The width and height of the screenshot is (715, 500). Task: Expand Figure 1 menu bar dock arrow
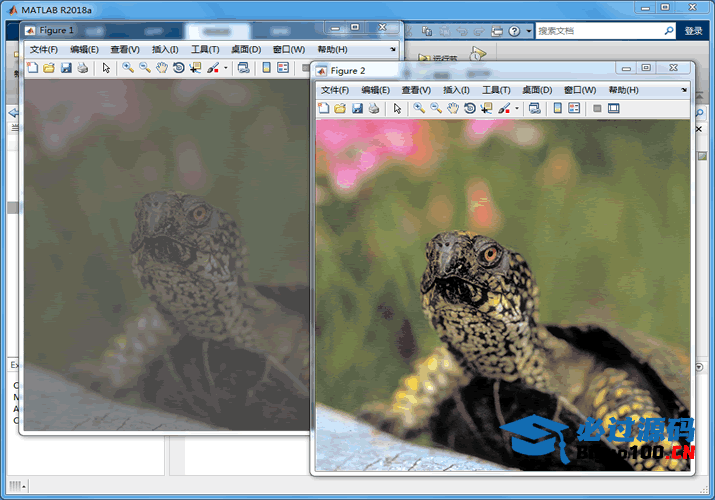click(x=393, y=48)
